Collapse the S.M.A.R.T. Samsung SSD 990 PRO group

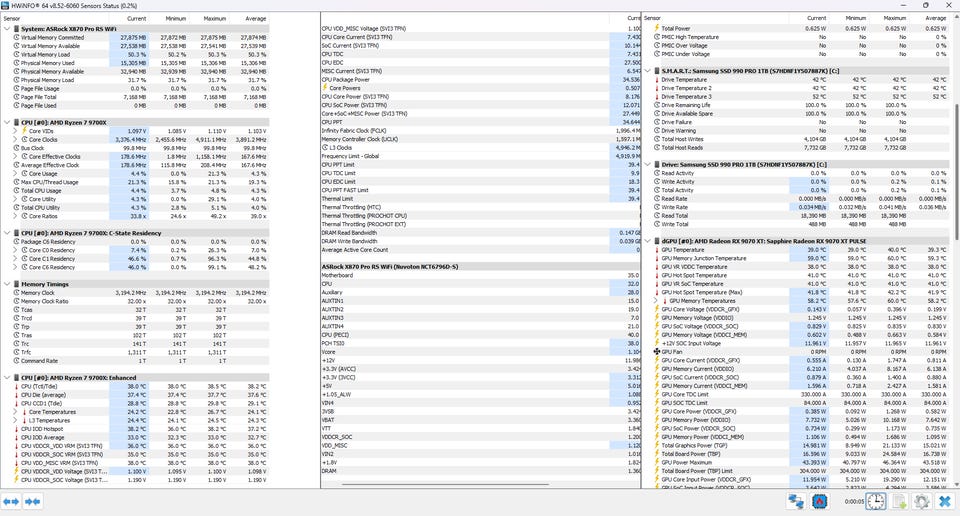(648, 71)
